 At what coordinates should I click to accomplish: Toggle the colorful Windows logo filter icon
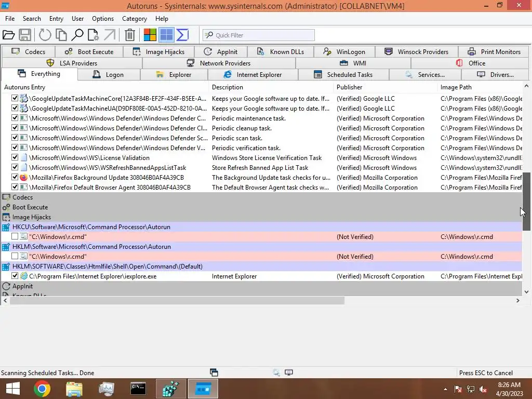pos(150,35)
